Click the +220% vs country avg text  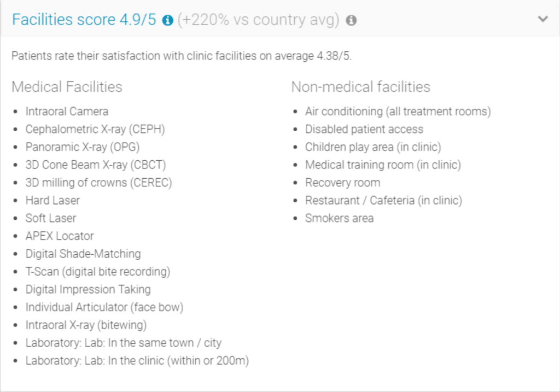(259, 20)
